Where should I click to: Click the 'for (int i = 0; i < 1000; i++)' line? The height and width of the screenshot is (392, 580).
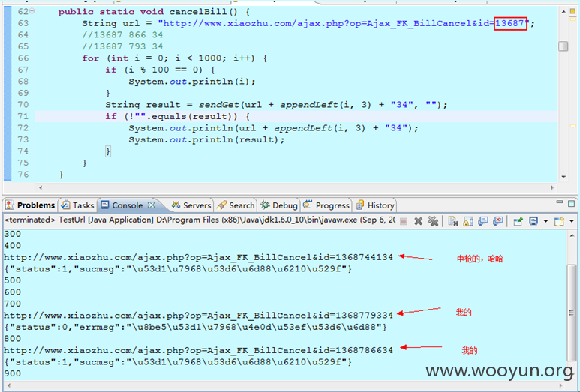pyautogui.click(x=174, y=58)
